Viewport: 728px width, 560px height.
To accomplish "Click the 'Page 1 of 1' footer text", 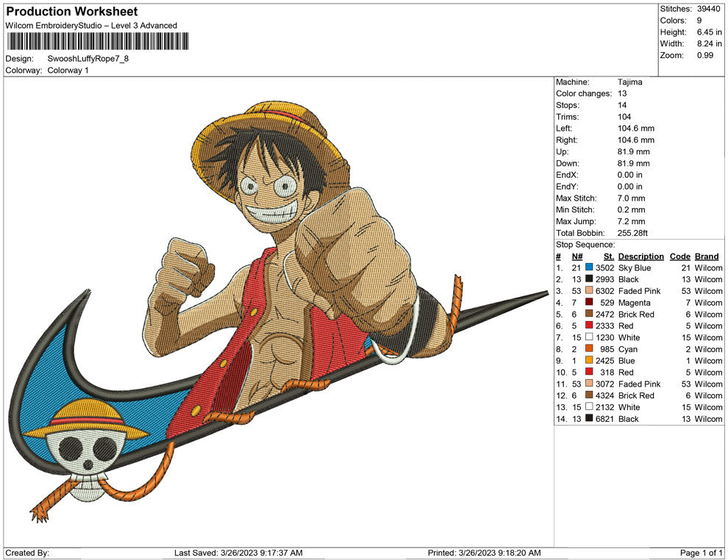I will click(701, 553).
